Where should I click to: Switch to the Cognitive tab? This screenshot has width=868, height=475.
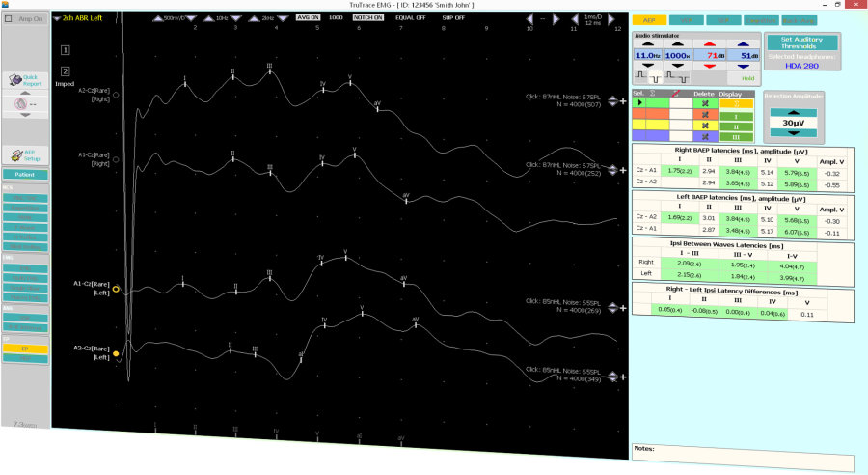(761, 20)
